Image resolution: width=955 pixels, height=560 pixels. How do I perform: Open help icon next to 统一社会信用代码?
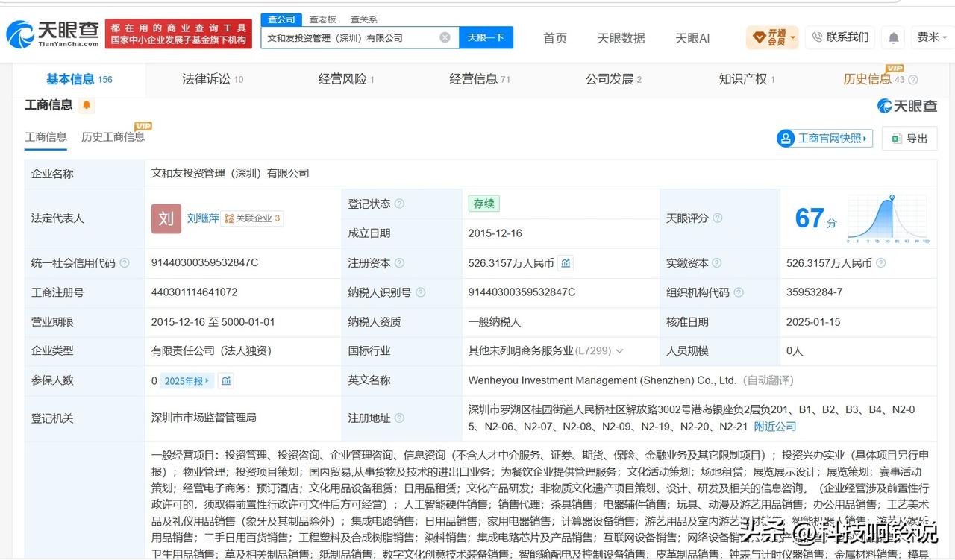tap(125, 263)
